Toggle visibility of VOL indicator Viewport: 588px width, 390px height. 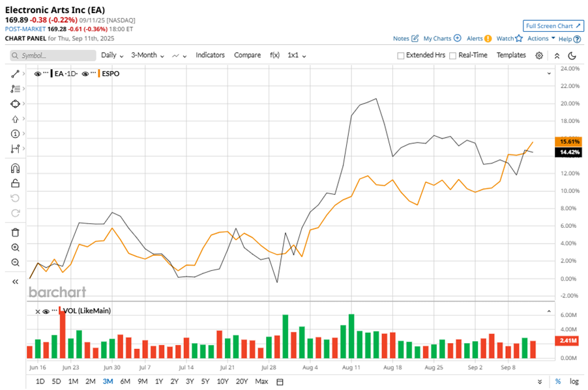coord(46,311)
